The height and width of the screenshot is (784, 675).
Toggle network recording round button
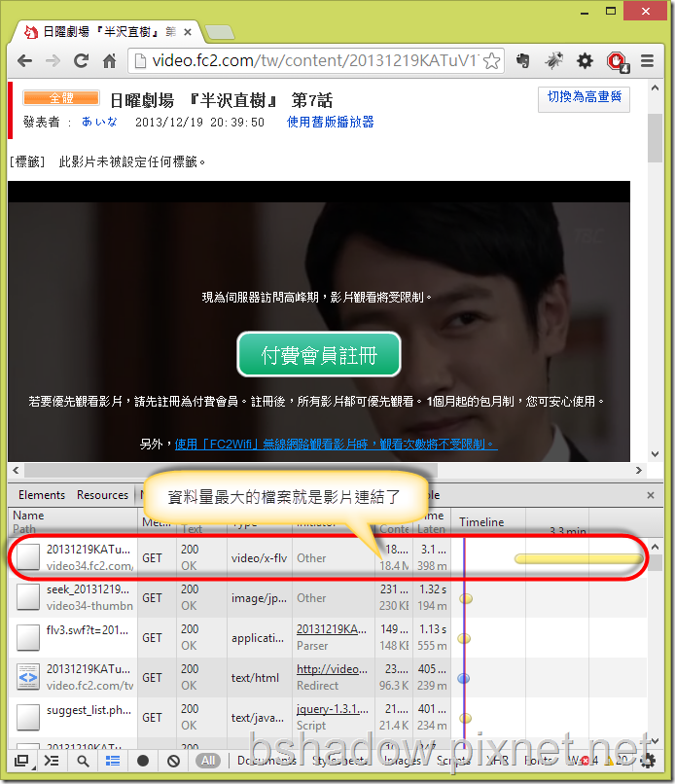click(x=143, y=761)
